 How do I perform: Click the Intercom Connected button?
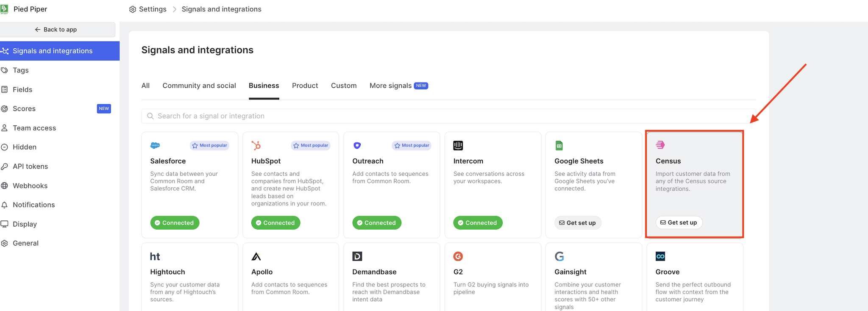click(x=478, y=223)
